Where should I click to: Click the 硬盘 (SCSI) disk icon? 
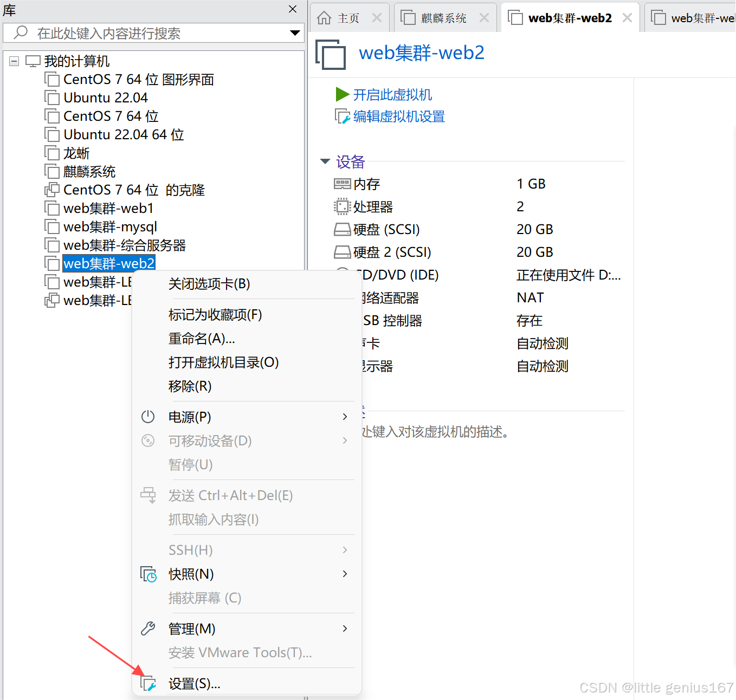[342, 230]
